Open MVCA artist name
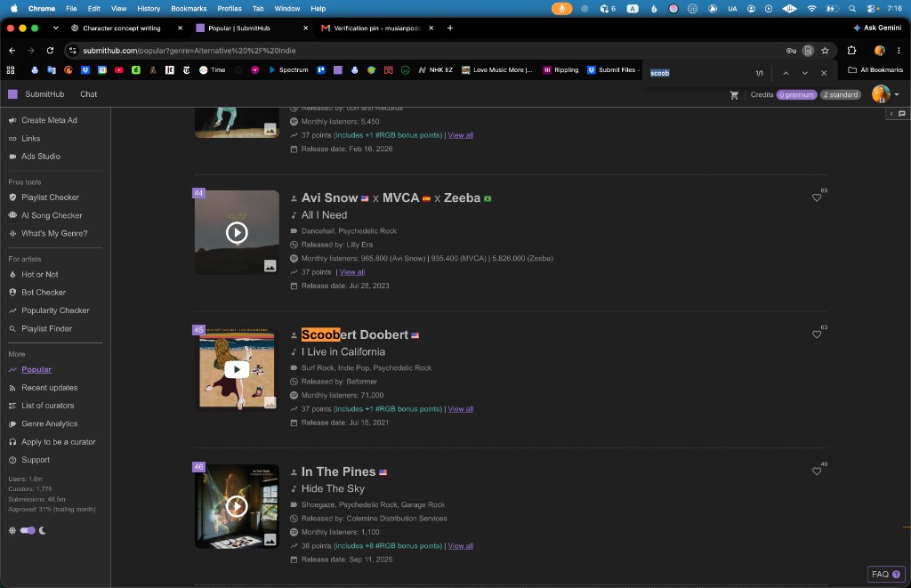 tap(400, 198)
